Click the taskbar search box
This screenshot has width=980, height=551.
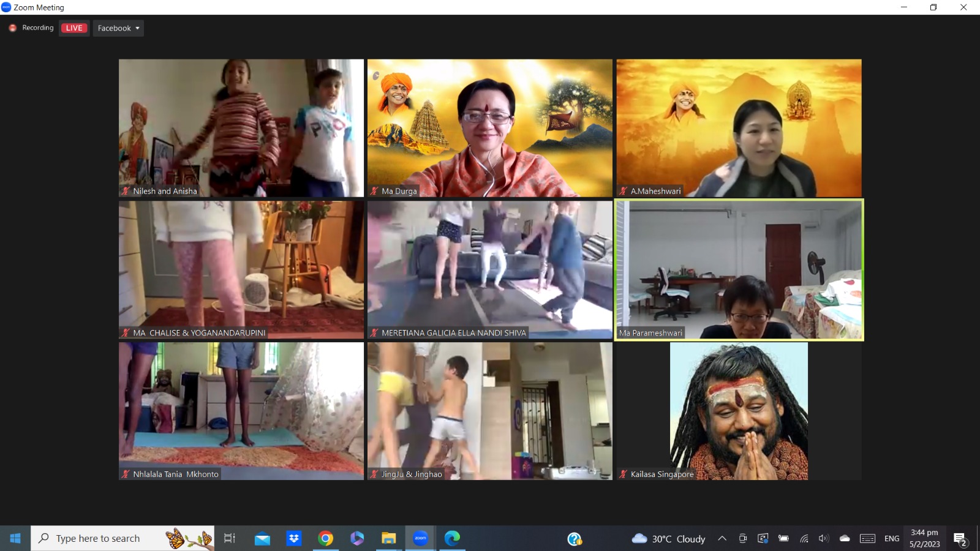pyautogui.click(x=123, y=538)
